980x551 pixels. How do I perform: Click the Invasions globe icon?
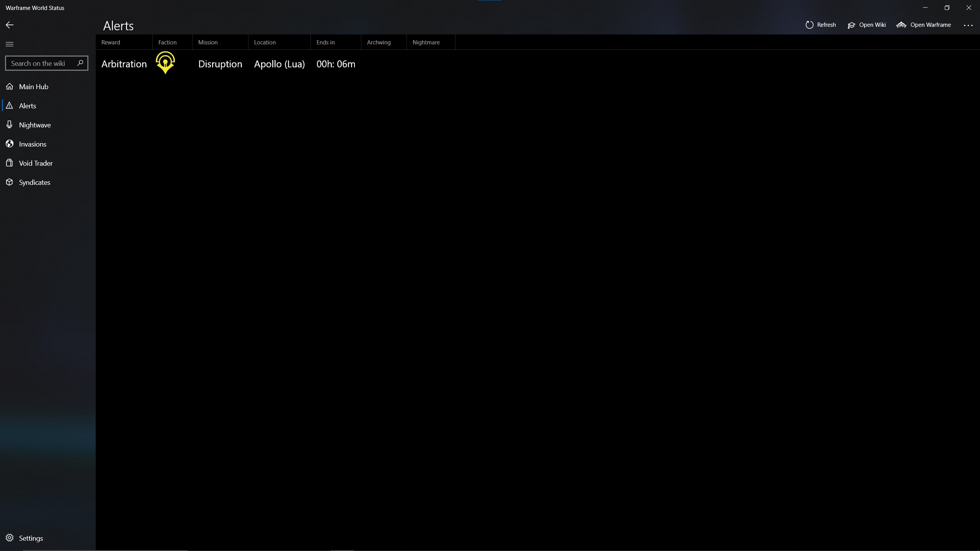(10, 143)
